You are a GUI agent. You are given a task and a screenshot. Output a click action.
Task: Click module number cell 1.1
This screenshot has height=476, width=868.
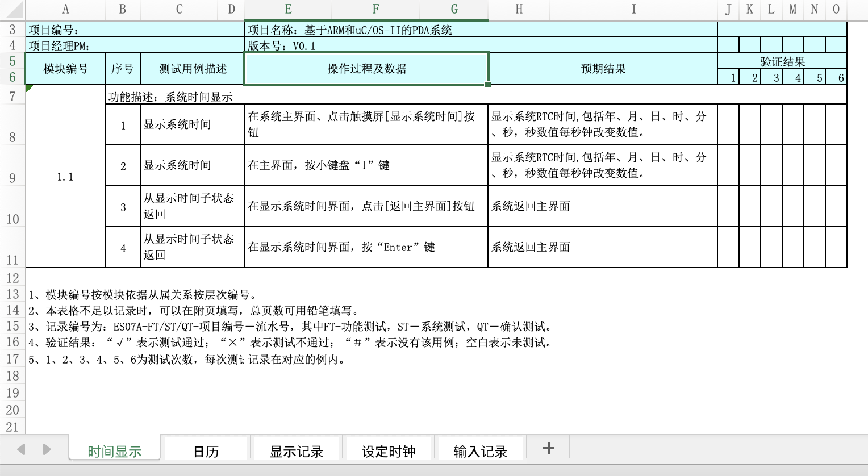[65, 177]
